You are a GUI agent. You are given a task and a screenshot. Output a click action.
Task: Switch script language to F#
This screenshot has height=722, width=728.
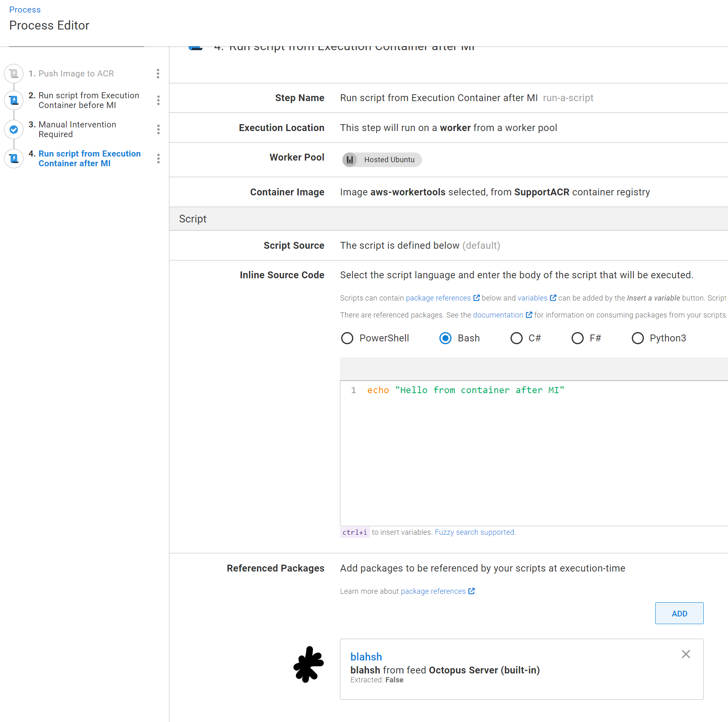click(577, 338)
